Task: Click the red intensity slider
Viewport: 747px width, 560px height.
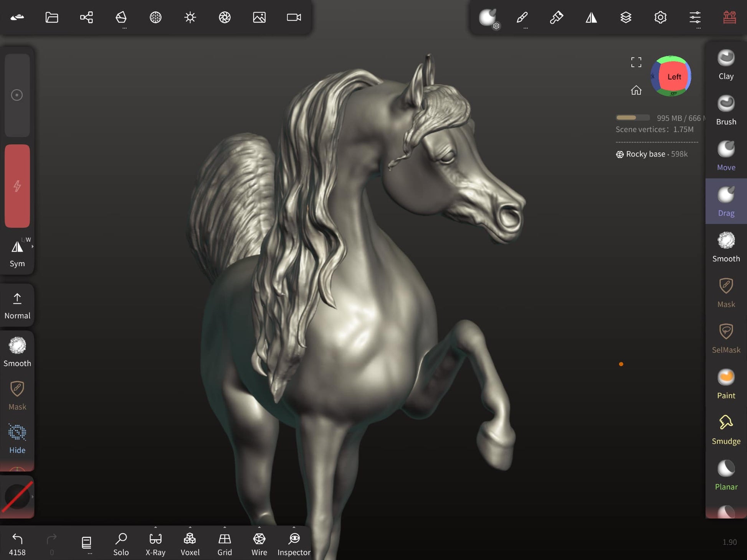Action: pyautogui.click(x=17, y=186)
